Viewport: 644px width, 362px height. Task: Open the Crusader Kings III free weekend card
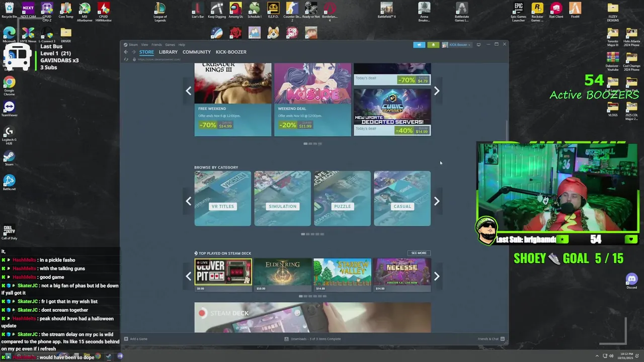(233, 100)
